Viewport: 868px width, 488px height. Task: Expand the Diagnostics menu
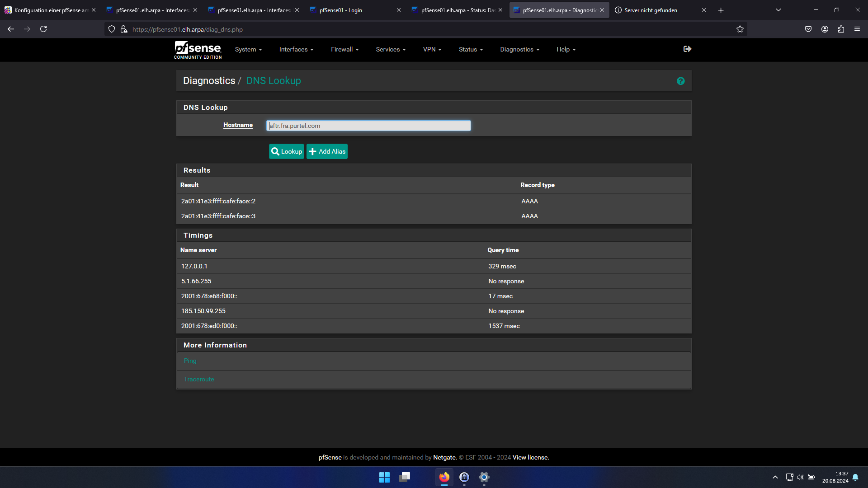coord(519,49)
